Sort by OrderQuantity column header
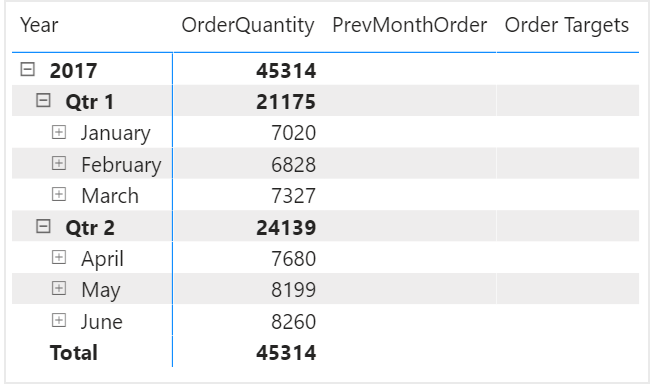The height and width of the screenshot is (389, 655). 248,25
